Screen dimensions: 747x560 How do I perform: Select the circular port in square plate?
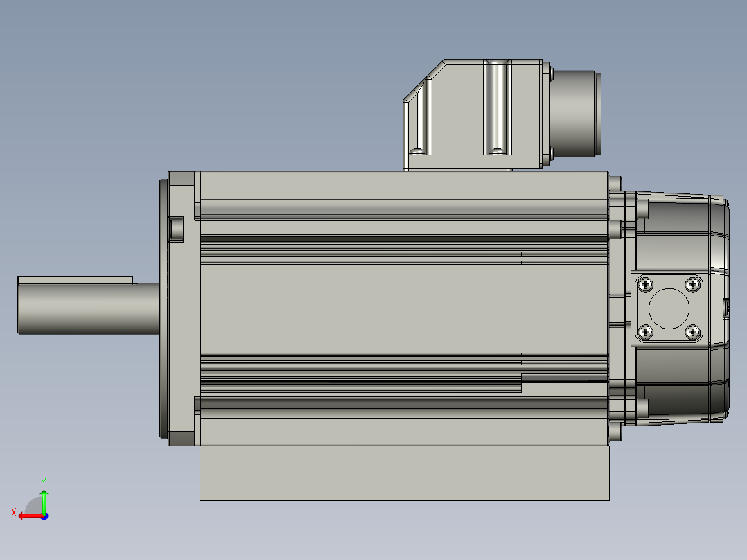coord(669,308)
